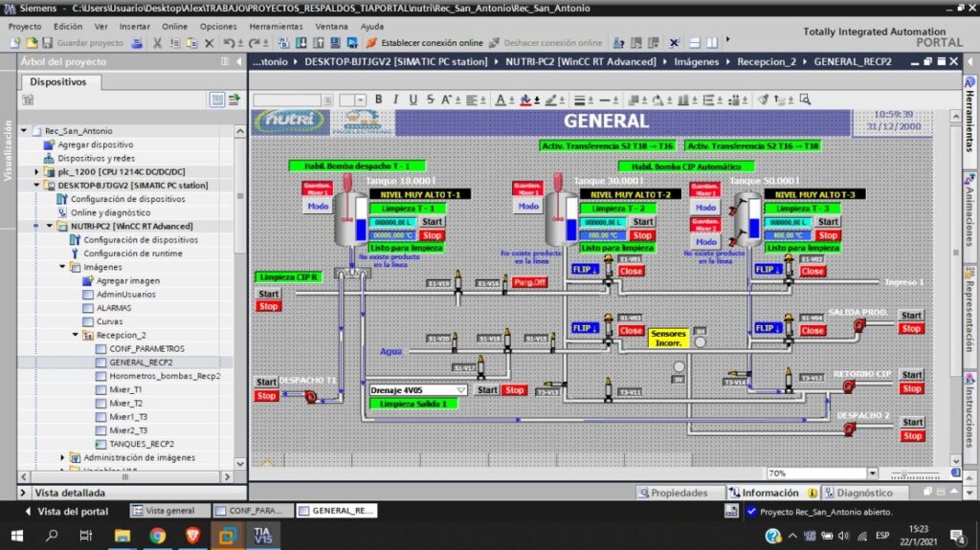The width and height of the screenshot is (980, 550).
Task: Expand the plc_1200 tree node
Action: point(36,171)
